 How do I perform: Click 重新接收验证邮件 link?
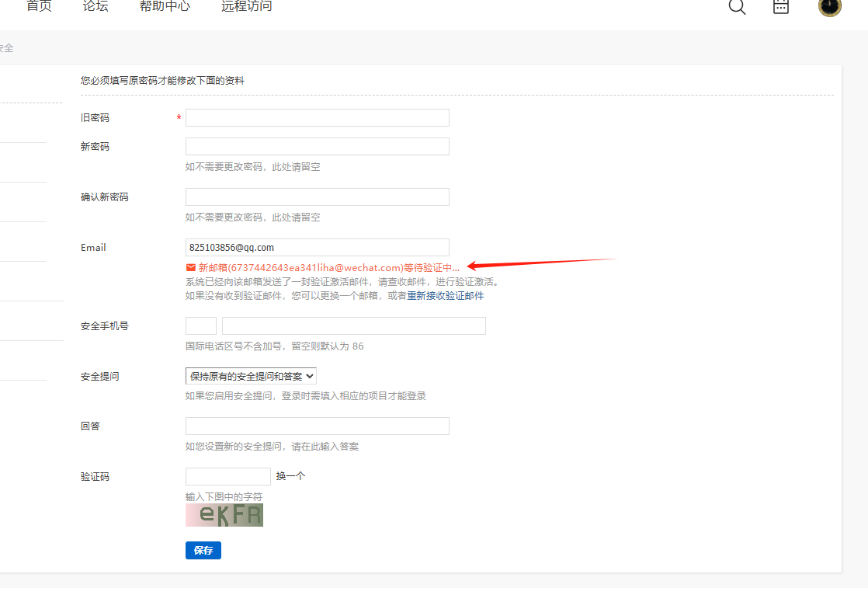445,296
